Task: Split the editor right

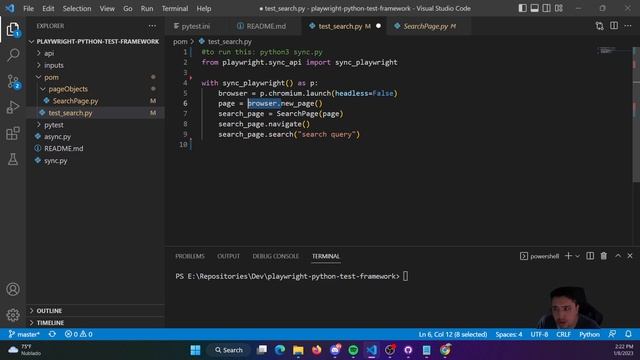Action: point(613,26)
